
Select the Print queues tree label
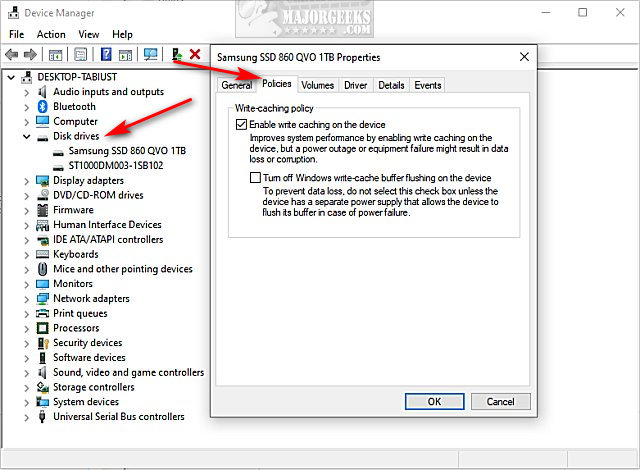[80, 313]
